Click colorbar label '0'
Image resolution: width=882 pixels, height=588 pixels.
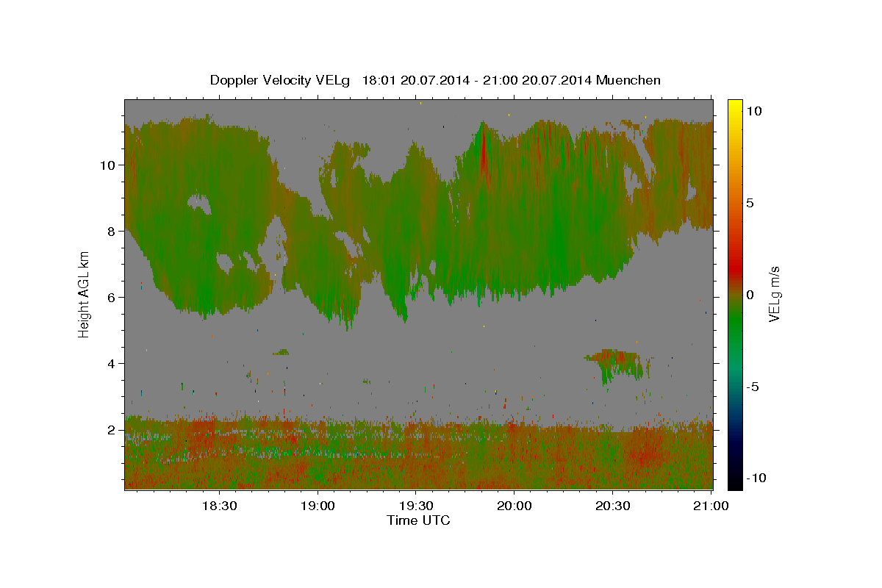coord(750,295)
